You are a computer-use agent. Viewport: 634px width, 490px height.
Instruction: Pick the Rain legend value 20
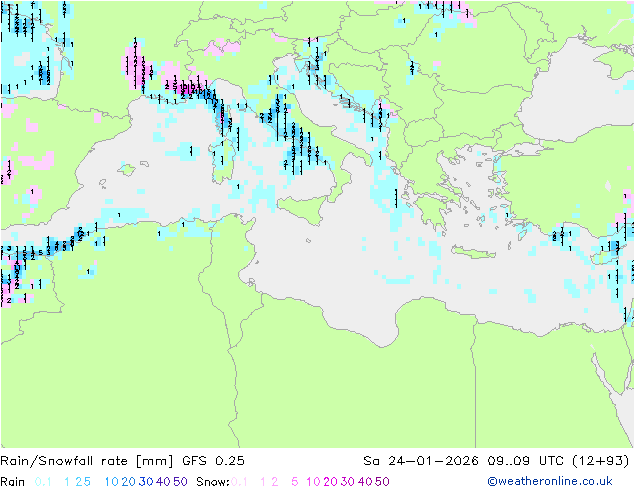pos(128,482)
